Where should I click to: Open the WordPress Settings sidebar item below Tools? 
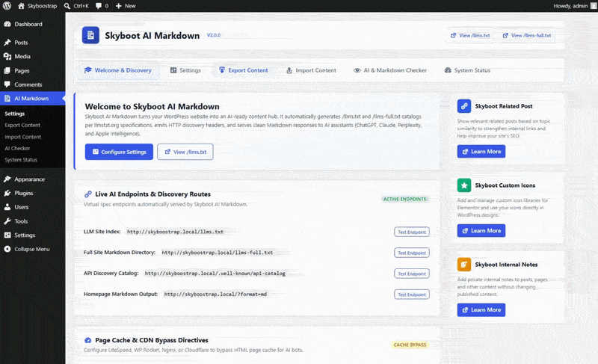point(32,235)
